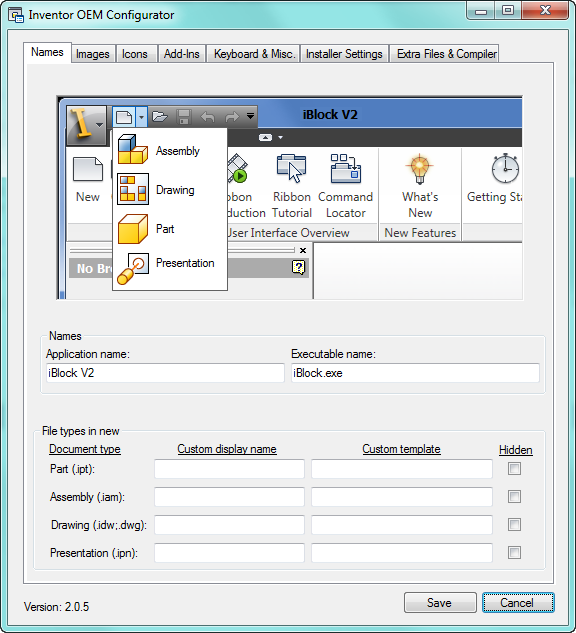Click the Command Locator icon

(x=346, y=168)
